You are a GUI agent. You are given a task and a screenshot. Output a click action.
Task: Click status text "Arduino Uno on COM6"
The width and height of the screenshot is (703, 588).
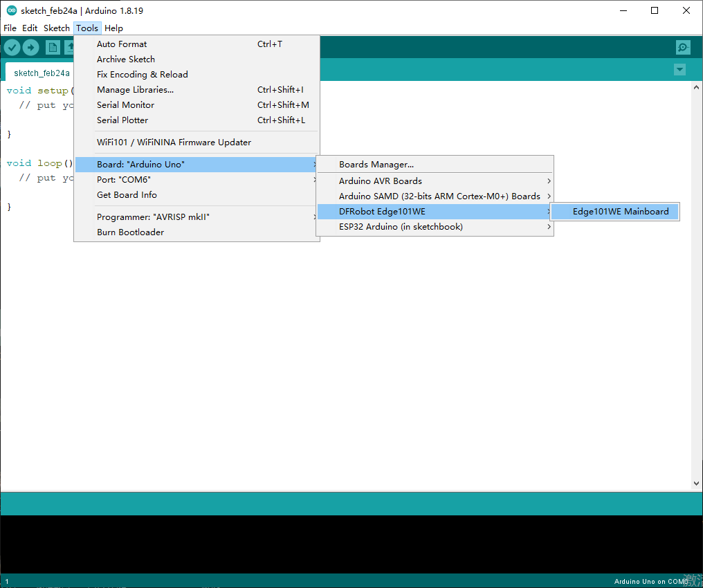pyautogui.click(x=651, y=581)
